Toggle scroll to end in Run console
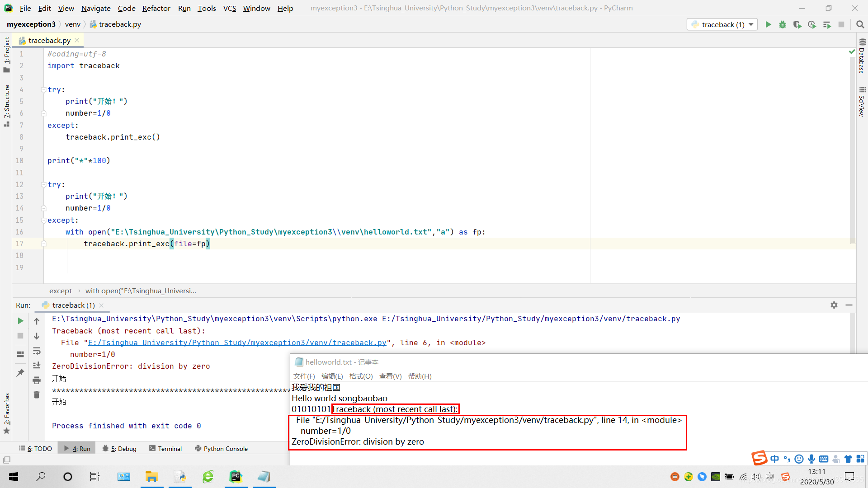This screenshot has width=868, height=488. (37, 365)
